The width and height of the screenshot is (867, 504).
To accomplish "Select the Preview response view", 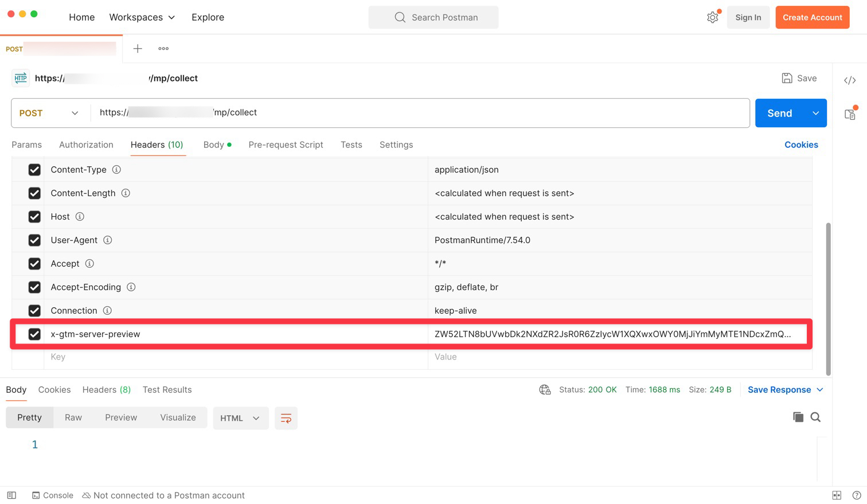I will (x=121, y=417).
